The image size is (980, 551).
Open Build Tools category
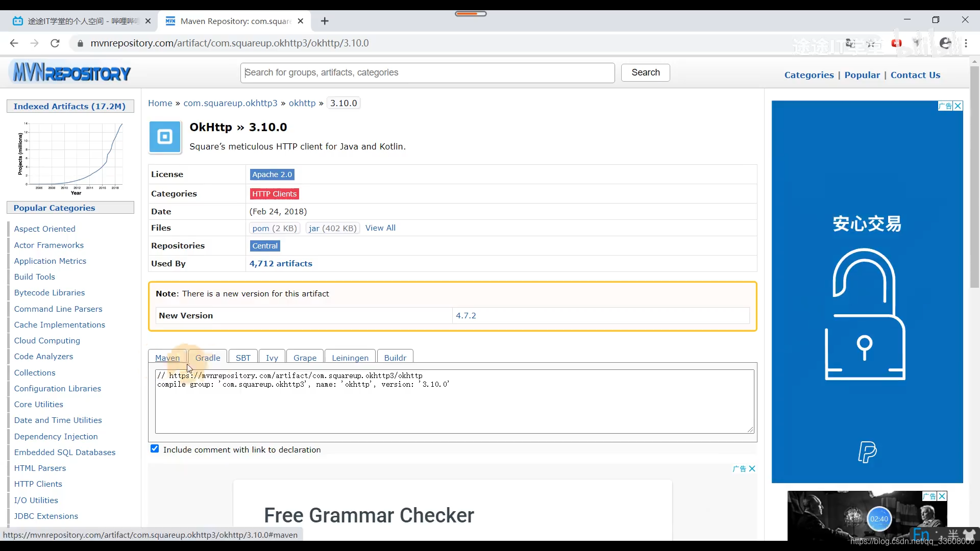[x=34, y=277]
